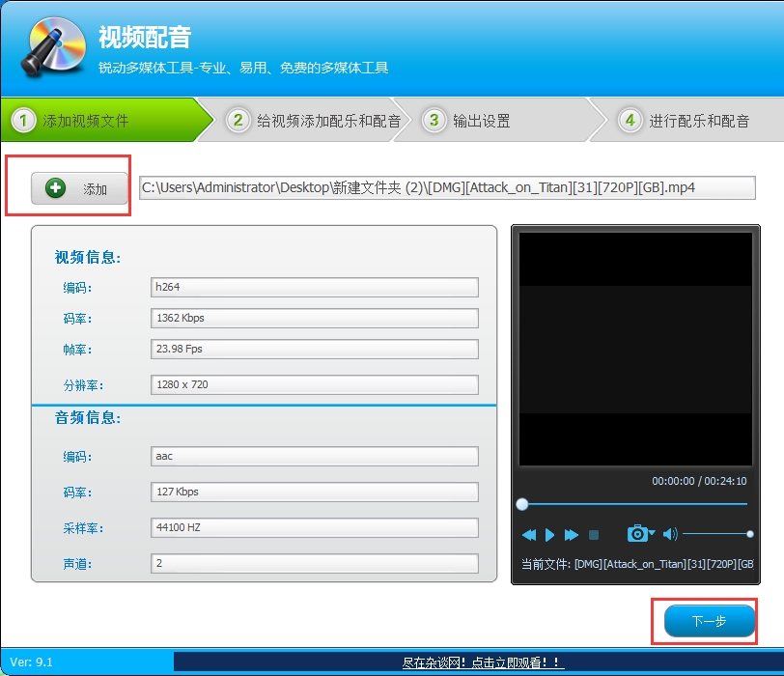Stop the video playback

coord(594,535)
